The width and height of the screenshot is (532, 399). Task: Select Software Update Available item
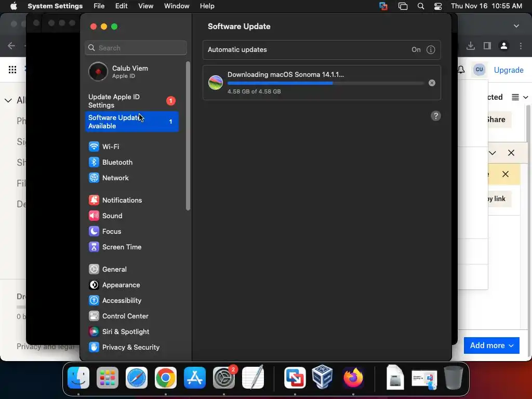(x=131, y=122)
